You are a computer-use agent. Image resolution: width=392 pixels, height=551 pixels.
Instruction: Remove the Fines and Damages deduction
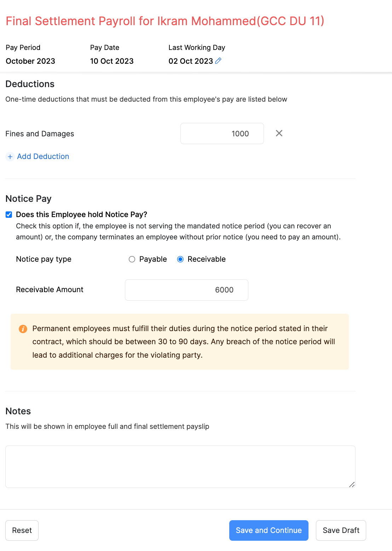(x=279, y=133)
